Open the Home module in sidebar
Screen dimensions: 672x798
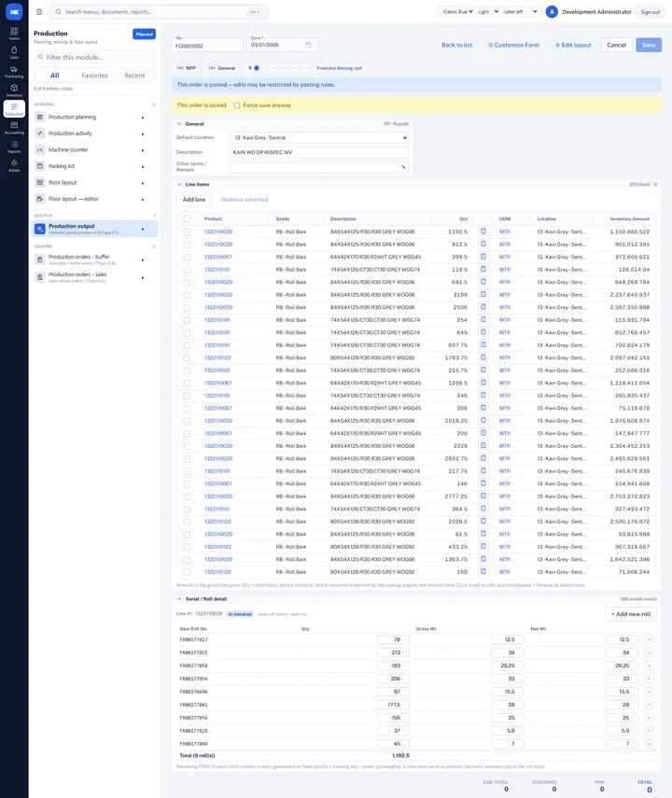[14, 34]
